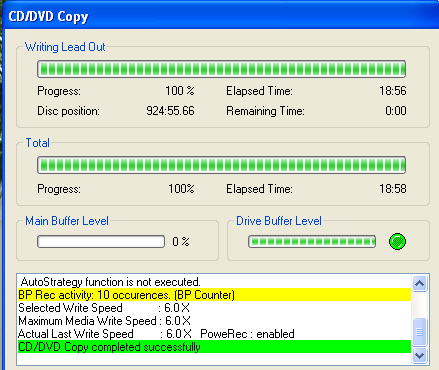This screenshot has width=439, height=370.
Task: Select the 'Selected Write Speed' log line
Action: [214, 308]
